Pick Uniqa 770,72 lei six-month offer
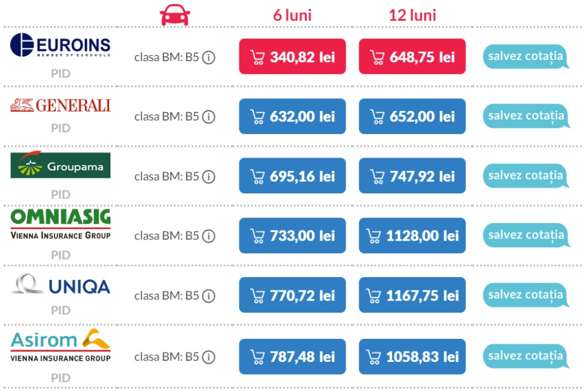This screenshot has height=391, width=588. pyautogui.click(x=292, y=295)
